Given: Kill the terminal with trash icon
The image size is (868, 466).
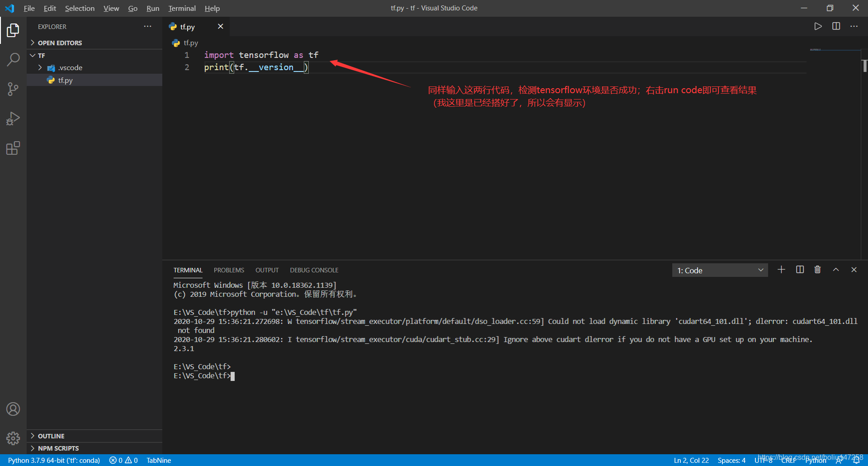Looking at the screenshot, I should tap(817, 270).
